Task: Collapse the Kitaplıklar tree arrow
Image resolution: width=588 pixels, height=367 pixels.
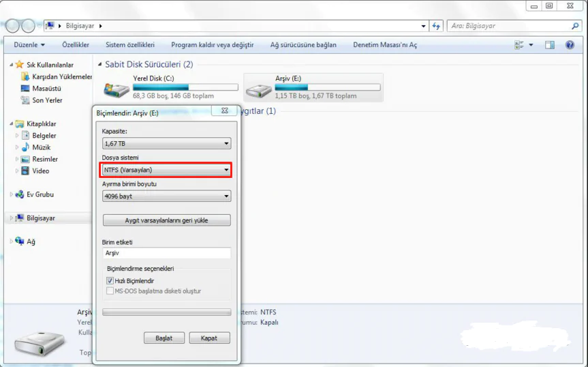Action: 11,124
